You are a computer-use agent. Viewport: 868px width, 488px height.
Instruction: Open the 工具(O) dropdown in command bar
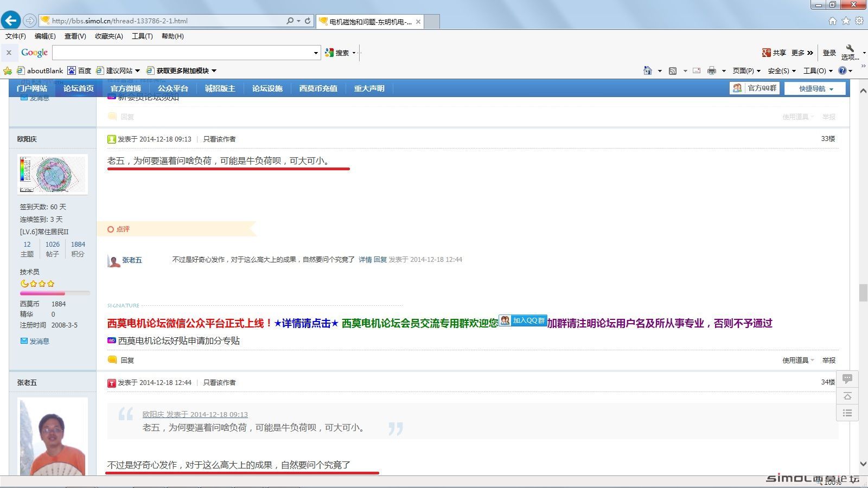tap(818, 70)
